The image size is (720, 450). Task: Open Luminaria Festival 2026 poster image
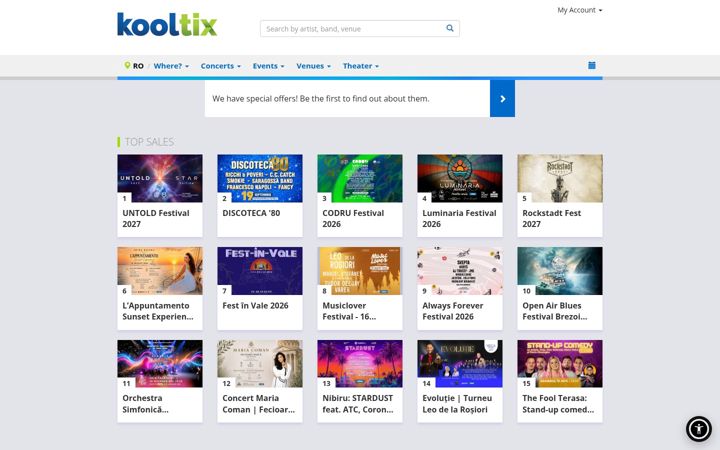pos(460,178)
